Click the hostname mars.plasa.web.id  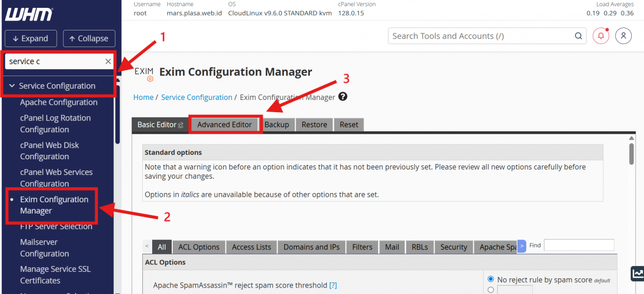[x=195, y=13]
